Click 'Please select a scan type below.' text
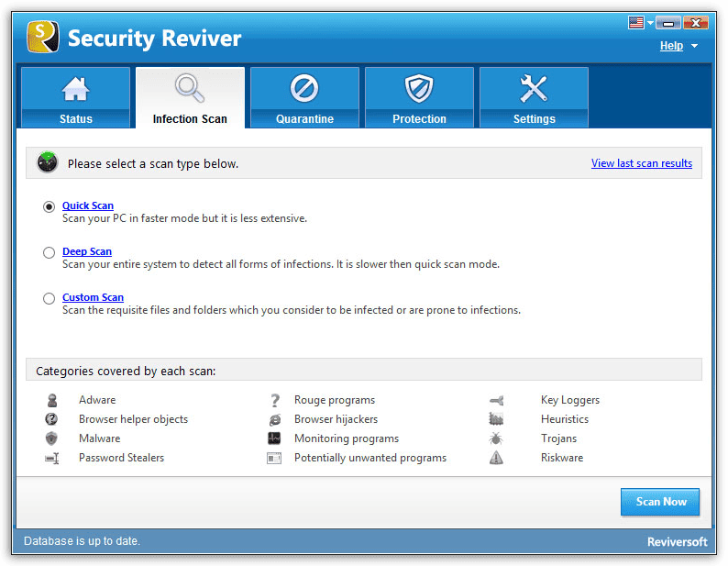The height and width of the screenshot is (566, 728). [x=153, y=163]
